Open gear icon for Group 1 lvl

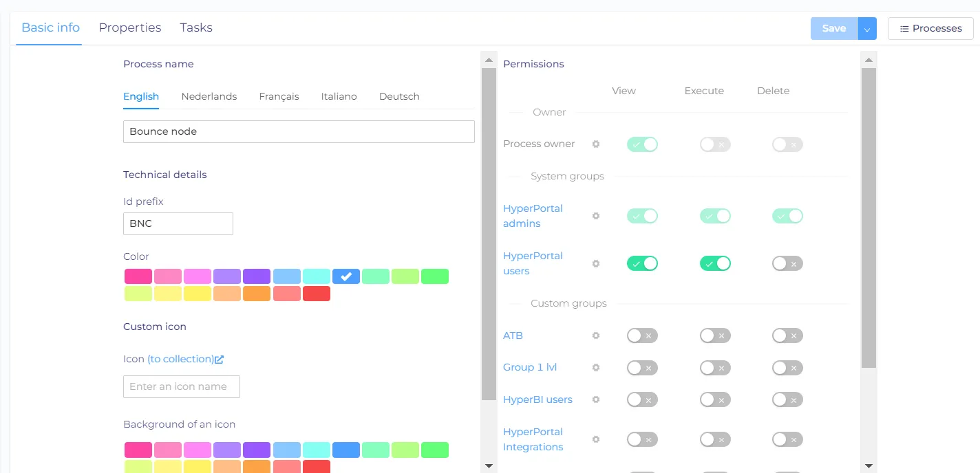coord(596,368)
